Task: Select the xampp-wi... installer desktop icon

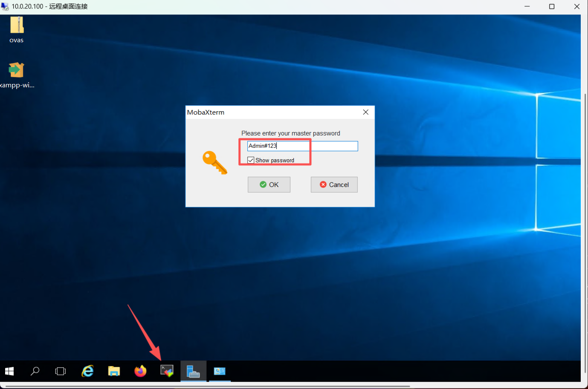Action: point(17,75)
